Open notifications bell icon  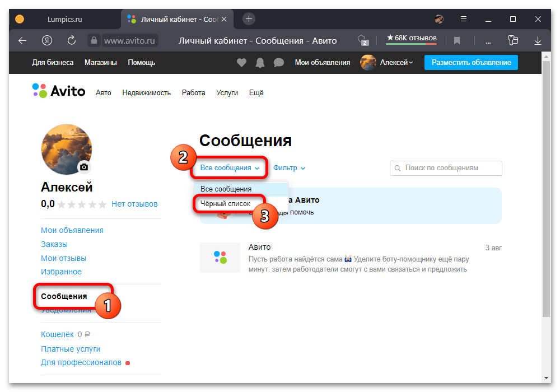click(260, 63)
